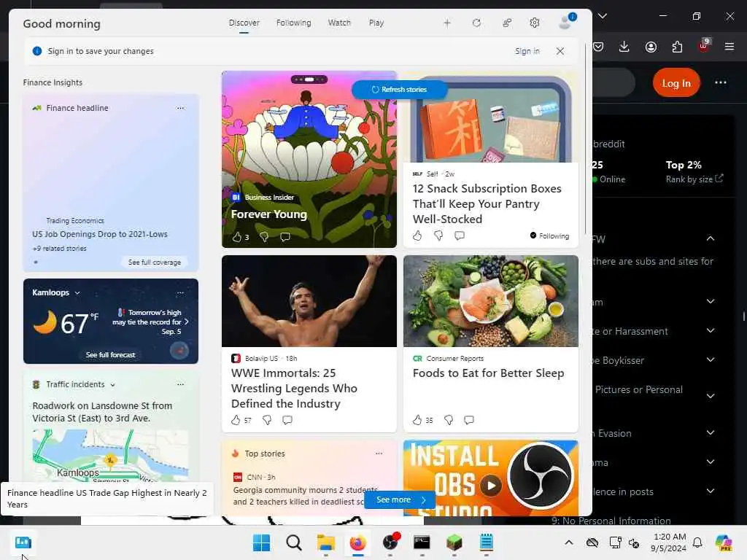The height and width of the screenshot is (560, 747).
Task: Open the Kamloops weather card options menu
Action: (180, 293)
